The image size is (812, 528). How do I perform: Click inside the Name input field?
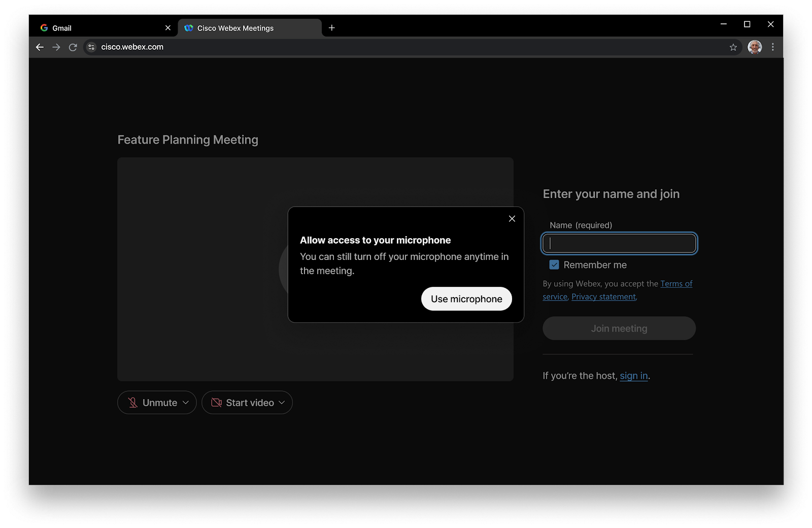pyautogui.click(x=619, y=243)
